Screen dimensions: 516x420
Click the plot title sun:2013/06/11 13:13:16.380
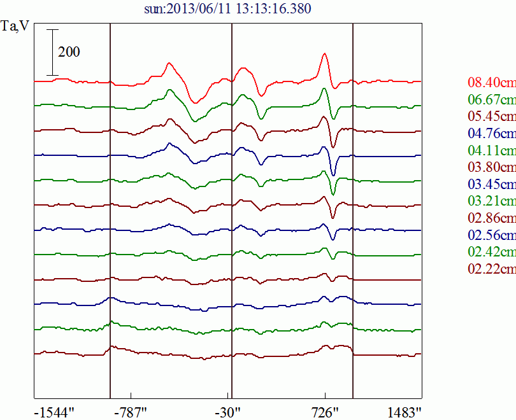click(227, 8)
